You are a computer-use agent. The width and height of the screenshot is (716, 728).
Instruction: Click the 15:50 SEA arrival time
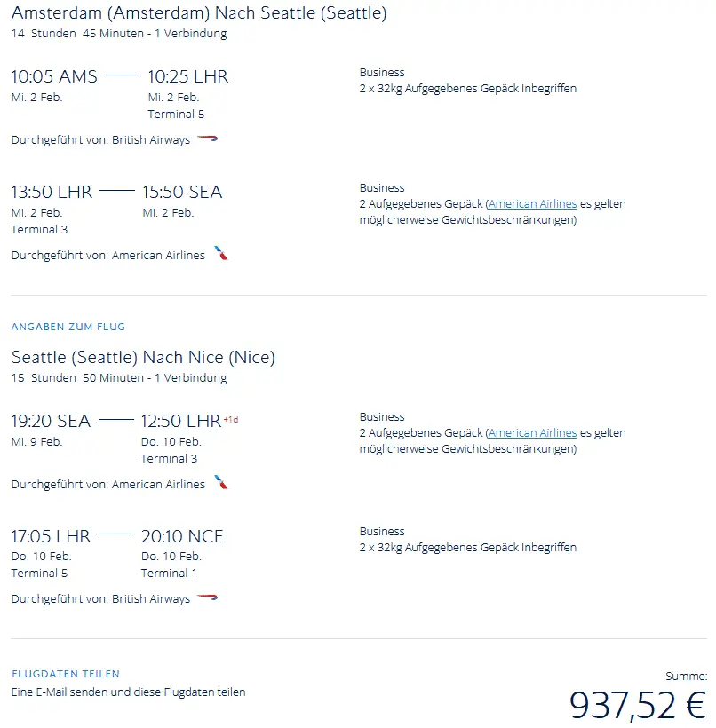[182, 192]
